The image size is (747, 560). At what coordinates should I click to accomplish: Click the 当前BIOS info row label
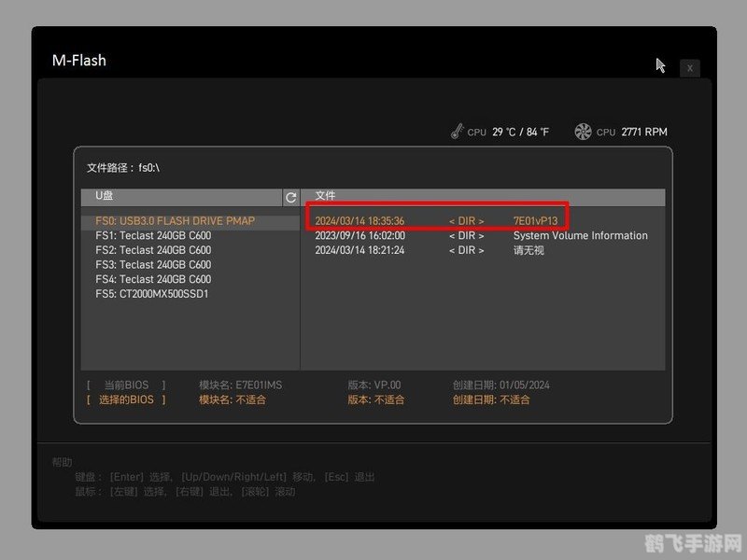126,385
